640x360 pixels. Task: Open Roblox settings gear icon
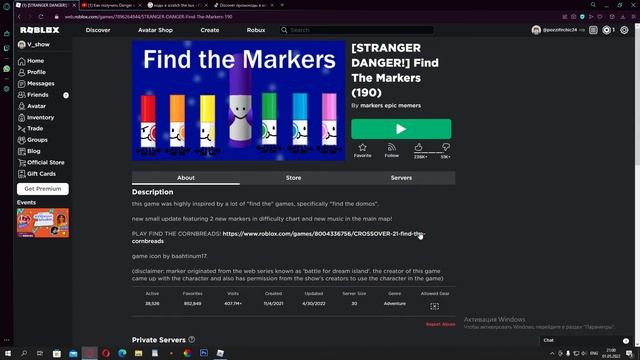(x=624, y=30)
